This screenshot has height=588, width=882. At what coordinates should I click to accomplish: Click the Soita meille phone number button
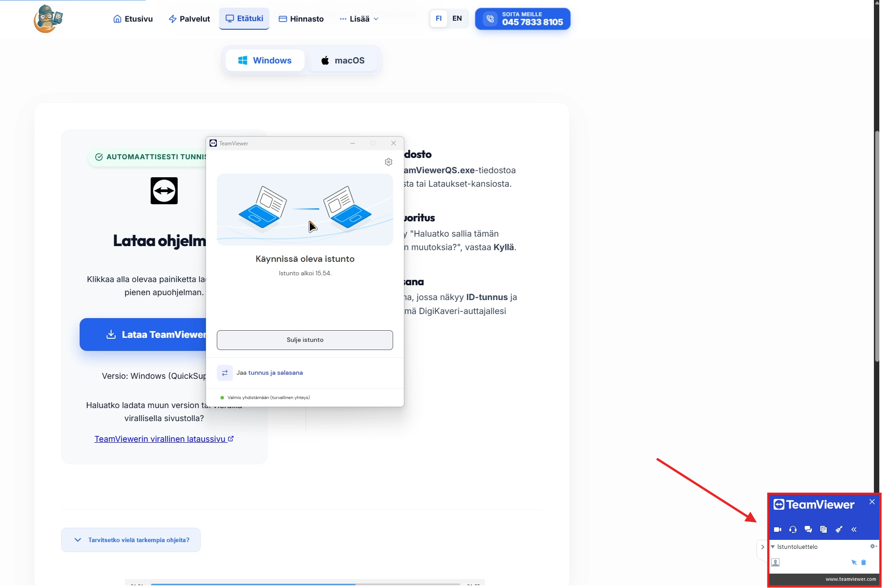pyautogui.click(x=523, y=19)
